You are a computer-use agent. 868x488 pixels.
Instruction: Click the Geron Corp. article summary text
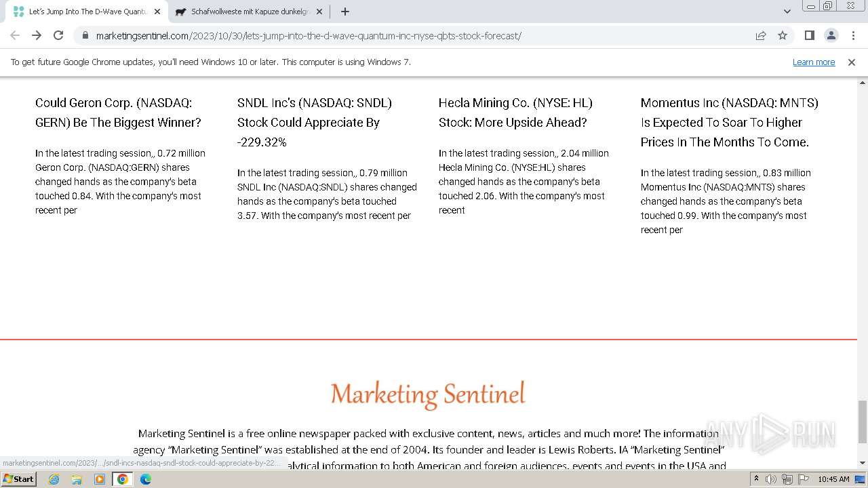(x=120, y=182)
